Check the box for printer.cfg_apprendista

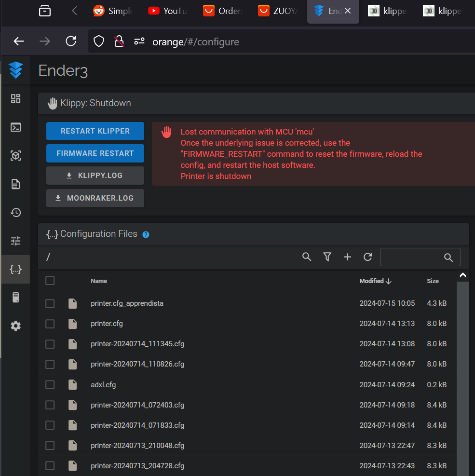point(50,303)
